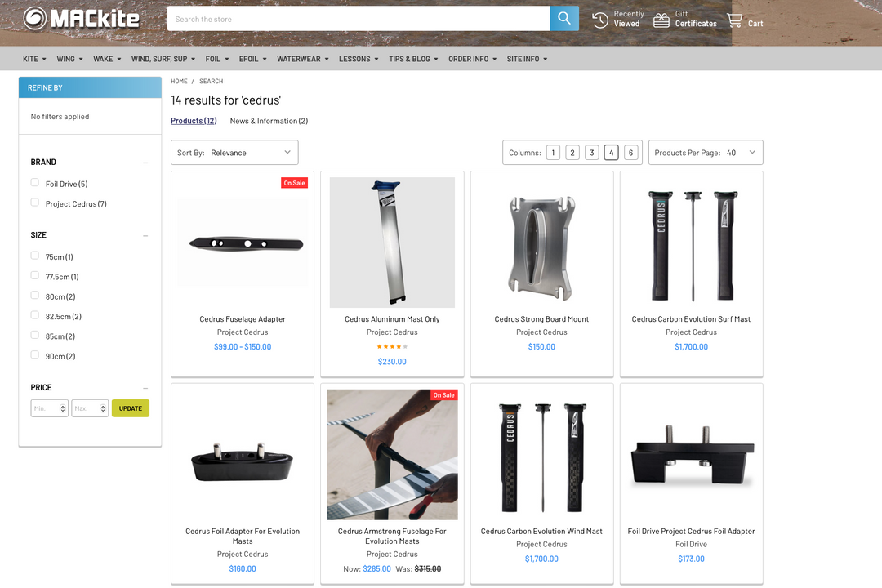The height and width of the screenshot is (588, 882).
Task: Open the Recently Viewed history icon
Action: tap(600, 20)
